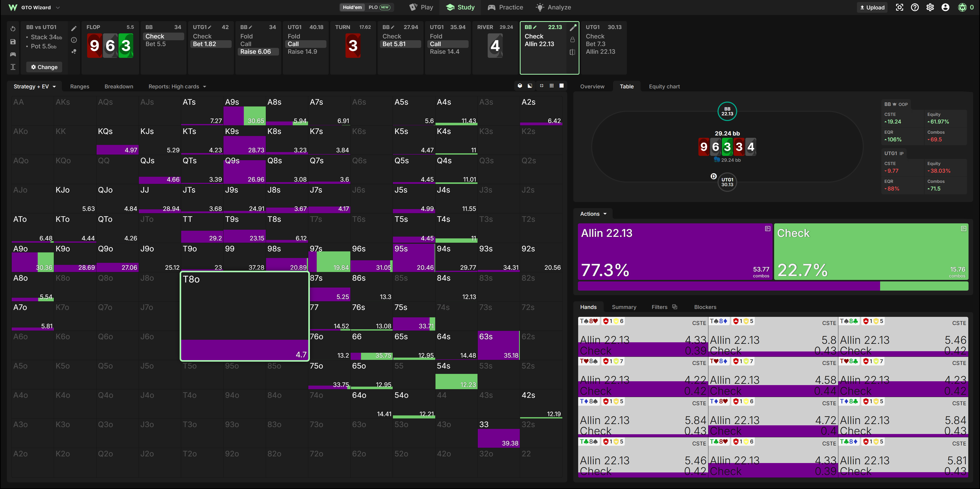Open the help question mark icon

point(915,7)
